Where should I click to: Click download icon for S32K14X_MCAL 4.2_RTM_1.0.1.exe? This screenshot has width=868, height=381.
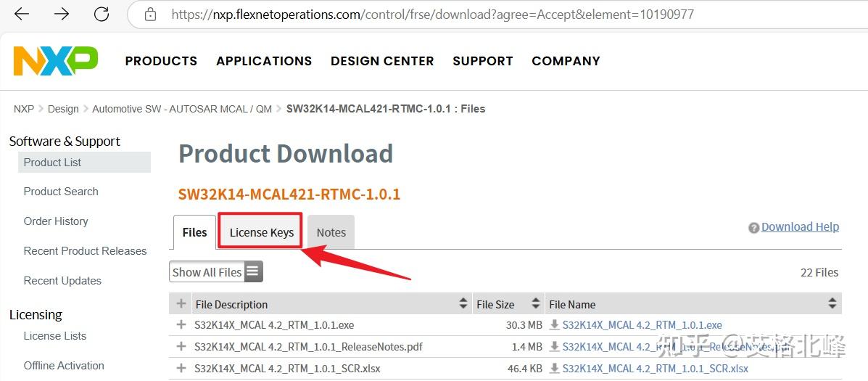555,325
